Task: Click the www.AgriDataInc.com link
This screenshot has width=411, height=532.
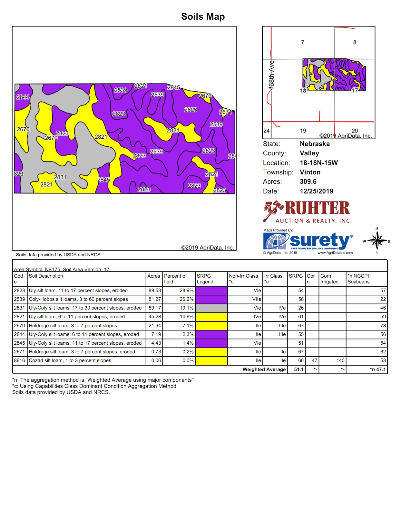Action: [x=335, y=253]
